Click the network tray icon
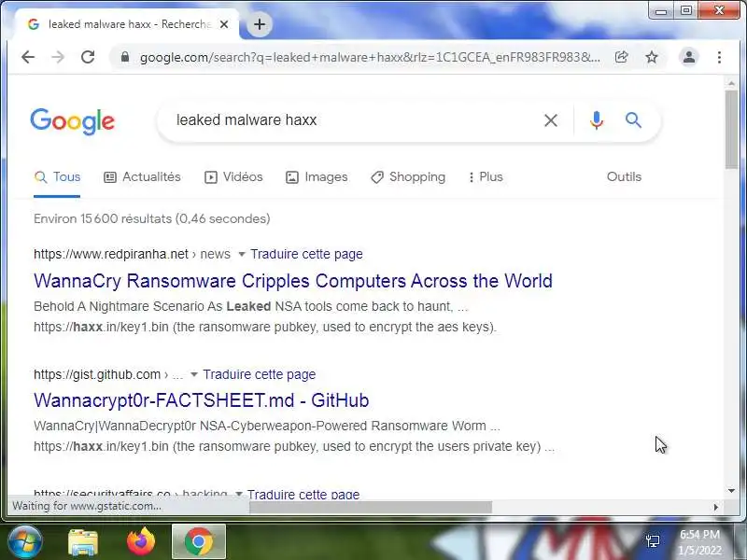The image size is (747, 560). 653,541
